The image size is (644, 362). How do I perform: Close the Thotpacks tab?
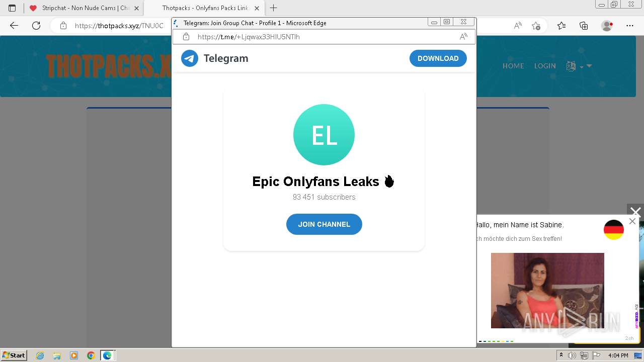[x=257, y=8]
